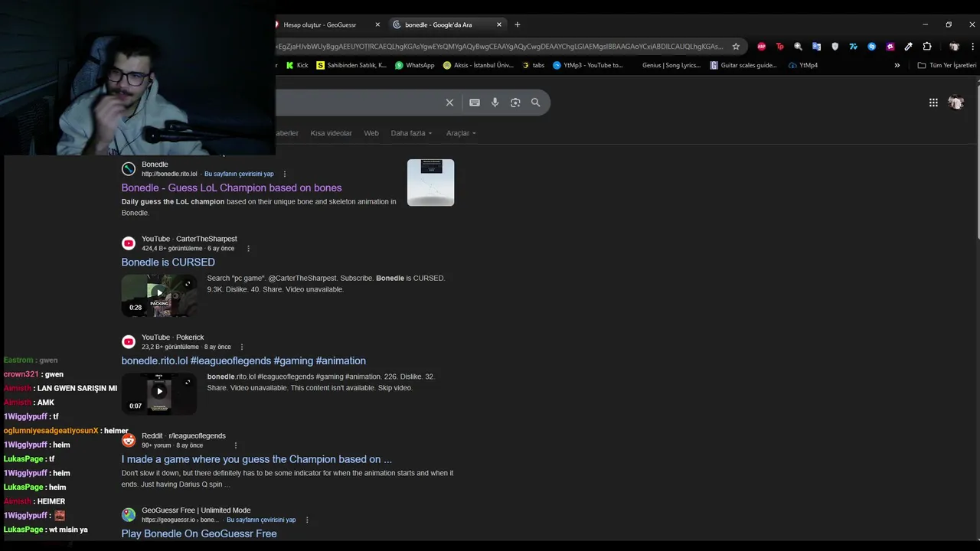This screenshot has width=980, height=551.
Task: Open the Google apps grid
Action: 933,103
